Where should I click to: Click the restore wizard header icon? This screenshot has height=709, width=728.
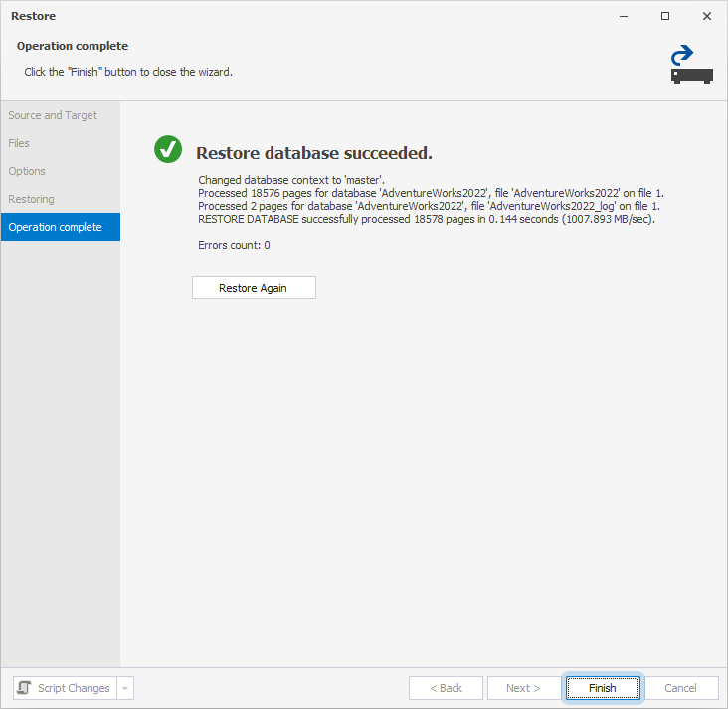tap(692, 64)
